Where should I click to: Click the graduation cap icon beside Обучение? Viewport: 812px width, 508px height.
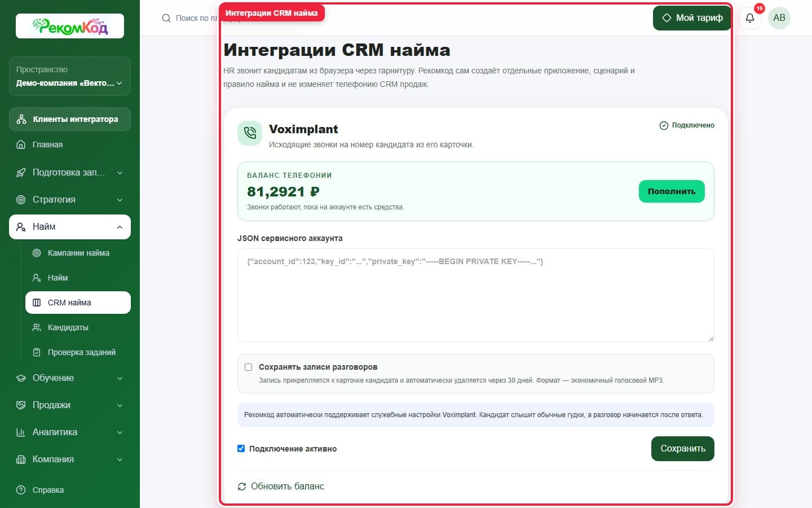[x=21, y=378]
